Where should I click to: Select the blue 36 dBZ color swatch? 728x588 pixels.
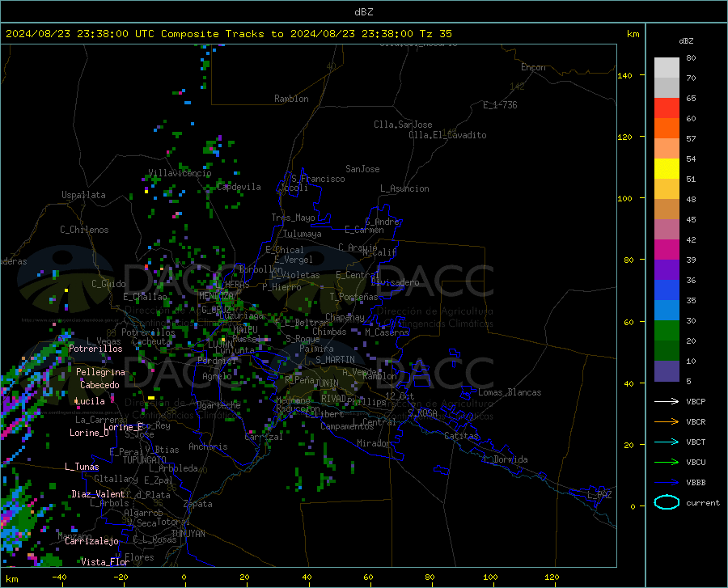pyautogui.click(x=667, y=290)
